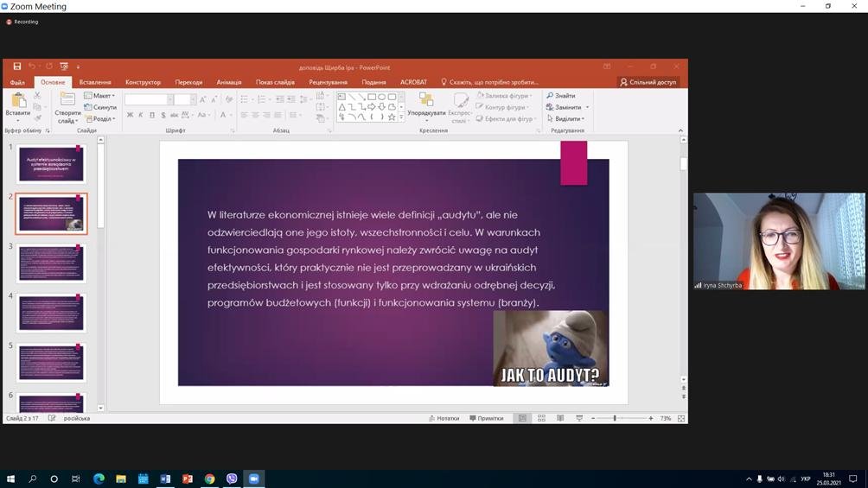The image size is (868, 488).
Task: Open the Виділити select dropdown
Action: point(565,119)
